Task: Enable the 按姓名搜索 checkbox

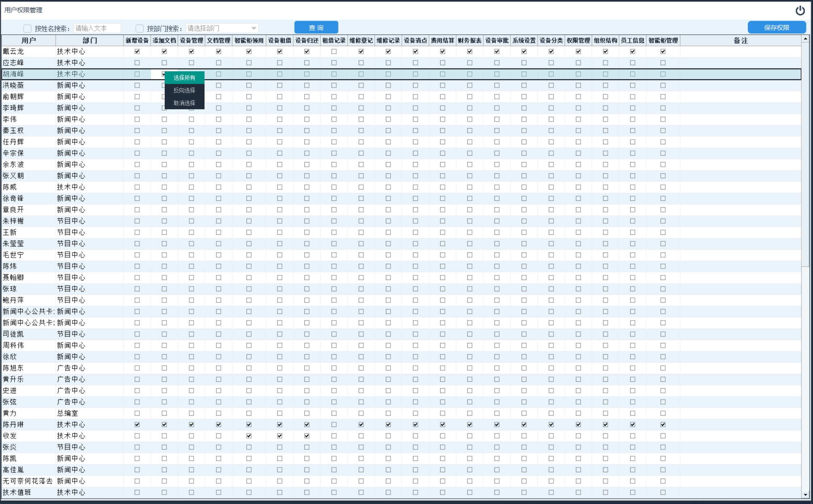Action: click(x=27, y=28)
